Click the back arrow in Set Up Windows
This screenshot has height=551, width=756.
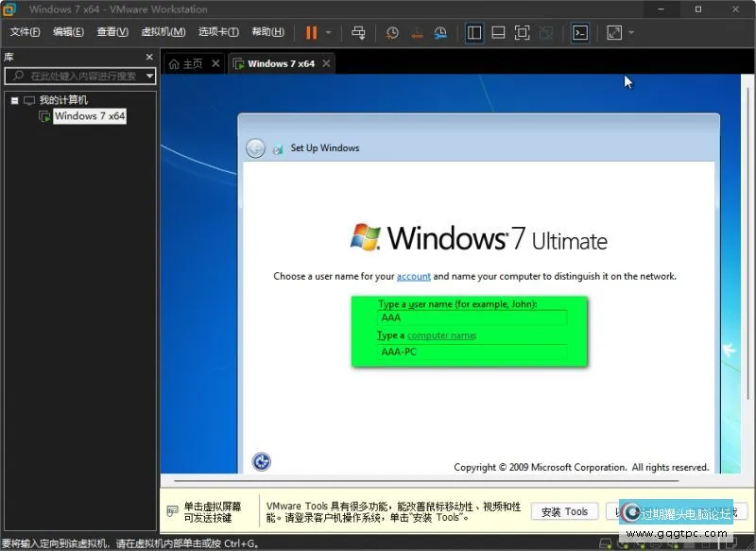pyautogui.click(x=255, y=148)
